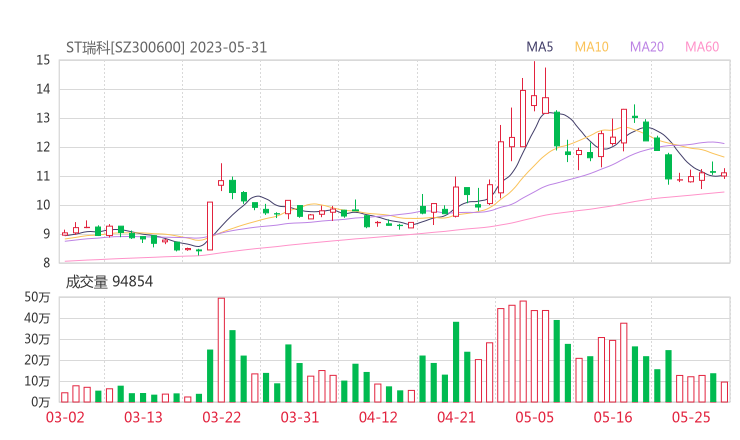Click the price axis value 14
This screenshot has height=440, width=740.
pos(43,89)
